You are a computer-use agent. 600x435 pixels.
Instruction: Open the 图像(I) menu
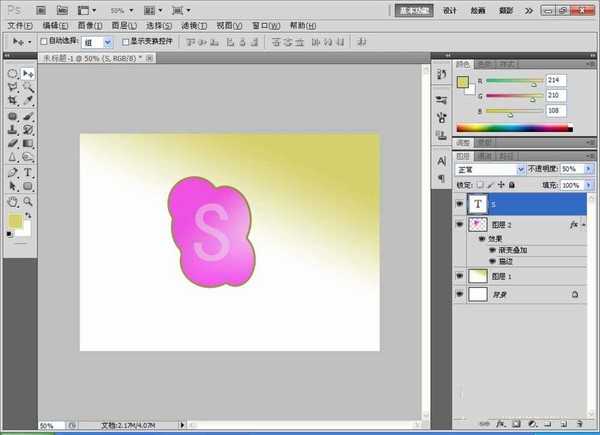[x=90, y=26]
